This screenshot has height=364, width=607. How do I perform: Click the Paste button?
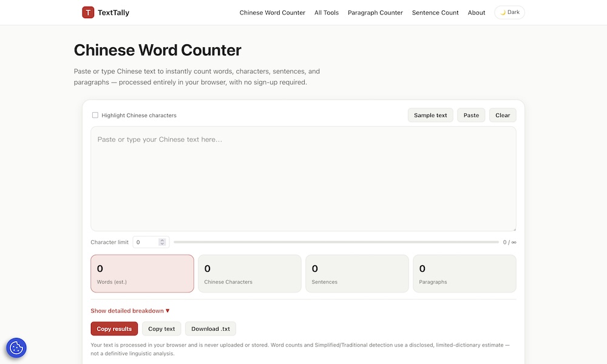[471, 115]
